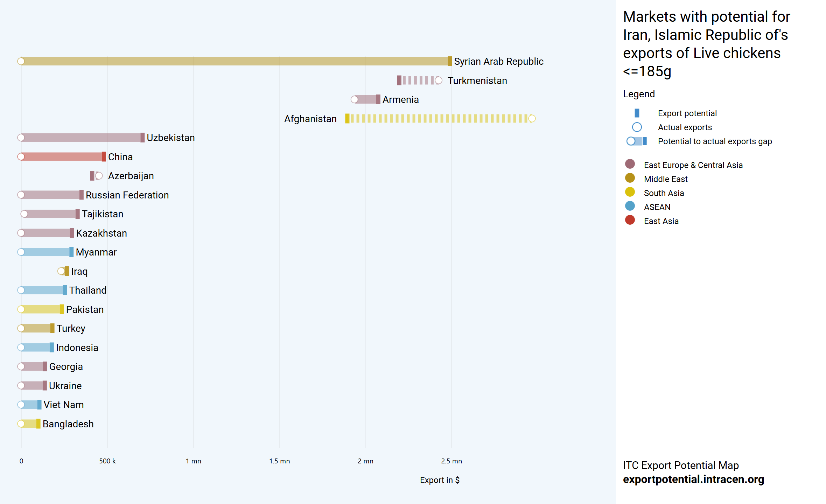Click the Middle East legend color dot
This screenshot has height=504, width=826.
coord(630,178)
